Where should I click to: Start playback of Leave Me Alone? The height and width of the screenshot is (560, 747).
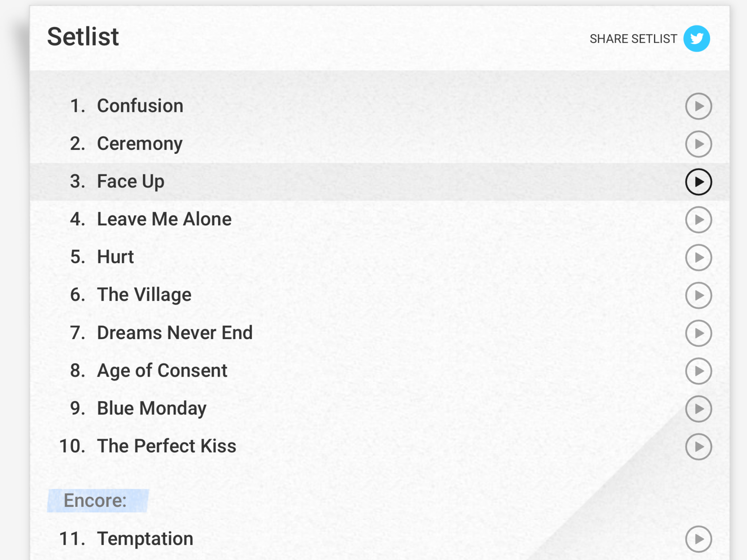pos(698,220)
